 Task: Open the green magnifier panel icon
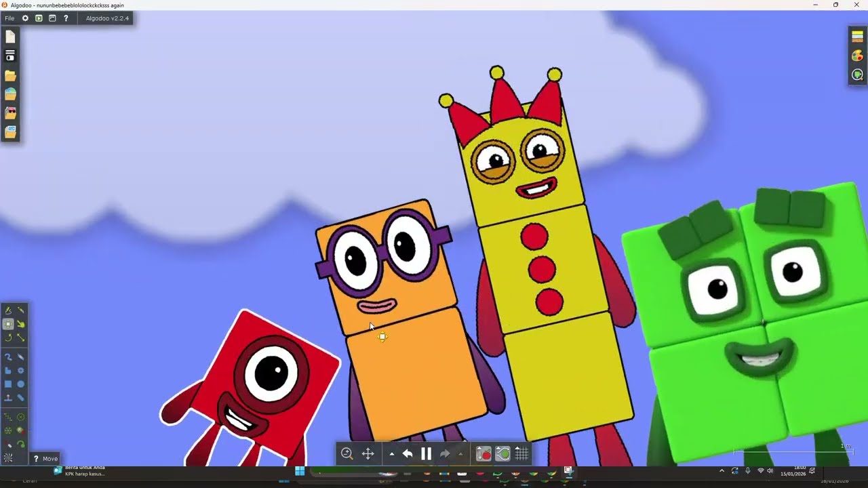[x=858, y=75]
